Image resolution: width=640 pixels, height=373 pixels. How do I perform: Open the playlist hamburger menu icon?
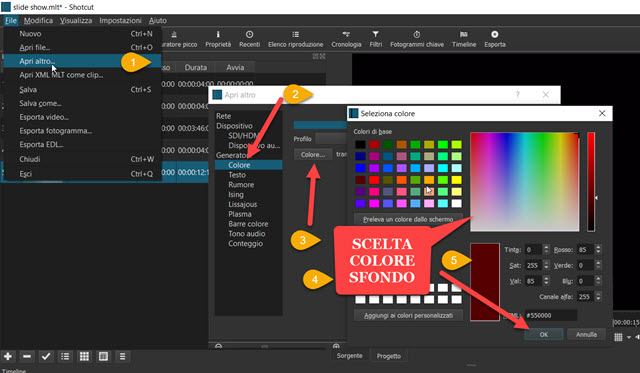pyautogui.click(x=122, y=356)
